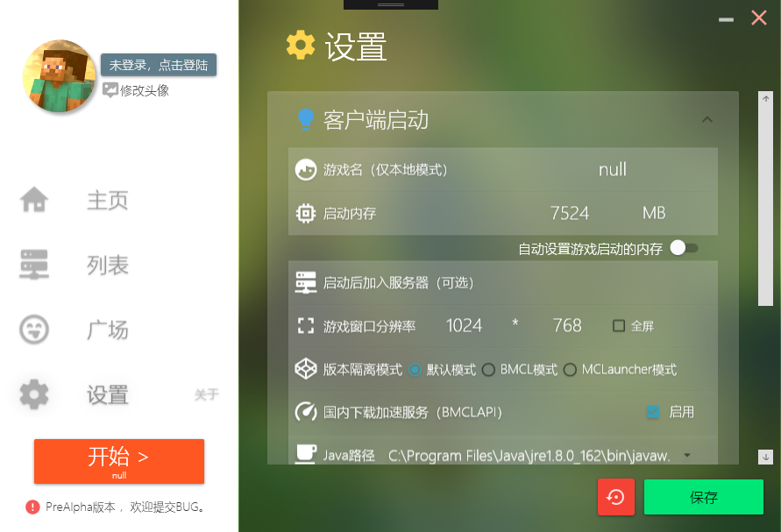Click the red reset settings icon button
This screenshot has width=781, height=532.
tap(616, 497)
